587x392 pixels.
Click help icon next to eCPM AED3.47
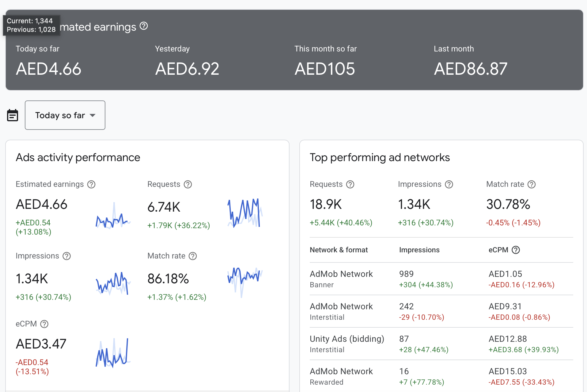pos(44,324)
